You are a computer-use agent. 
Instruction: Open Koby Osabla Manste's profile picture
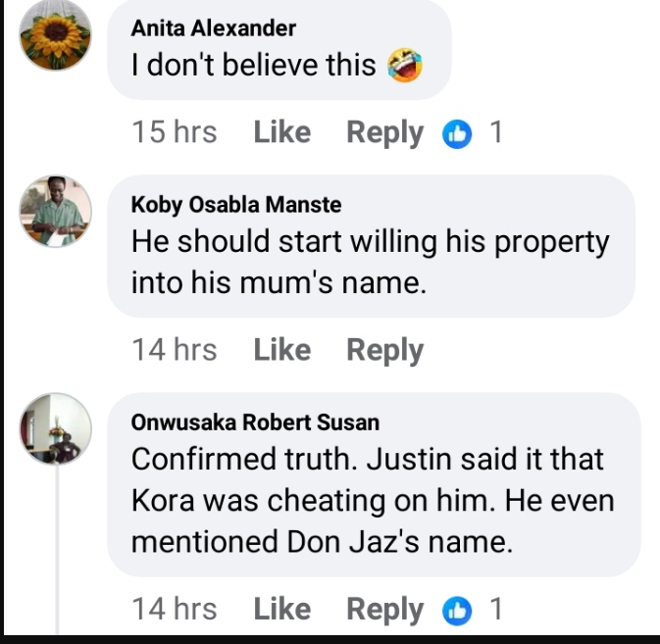[56, 211]
